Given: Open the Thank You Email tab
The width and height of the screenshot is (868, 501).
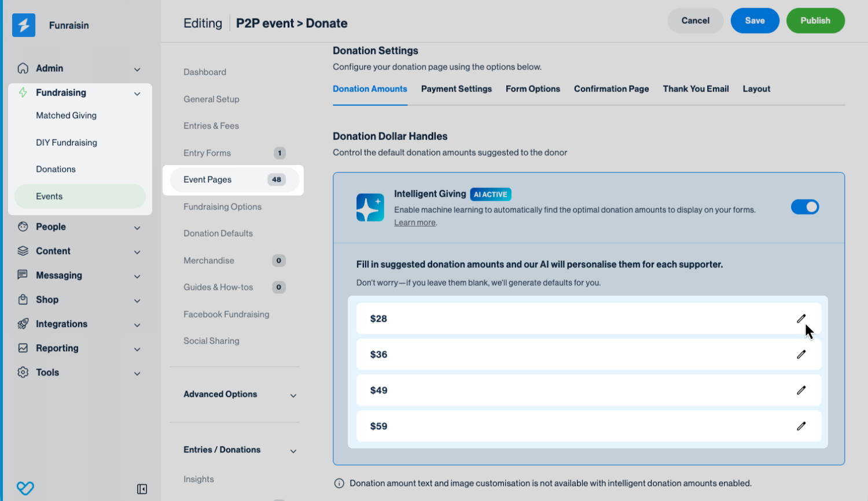Looking at the screenshot, I should pos(696,89).
